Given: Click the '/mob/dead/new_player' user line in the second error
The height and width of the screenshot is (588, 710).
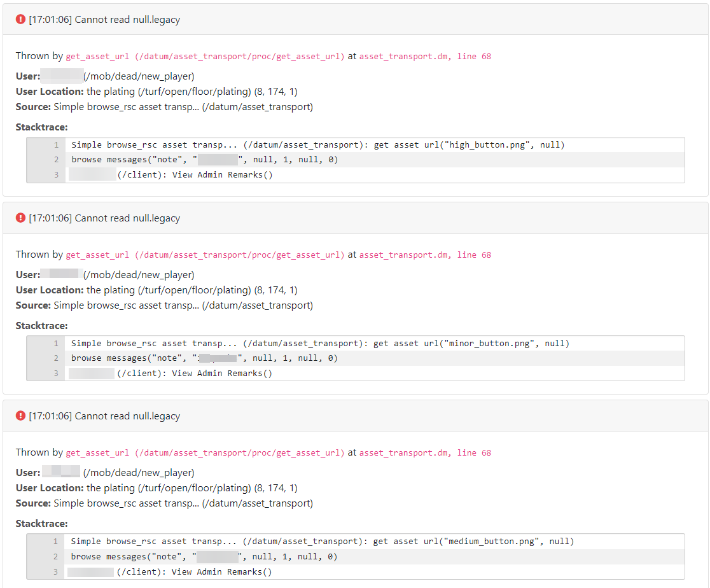Looking at the screenshot, I should click(105, 274).
